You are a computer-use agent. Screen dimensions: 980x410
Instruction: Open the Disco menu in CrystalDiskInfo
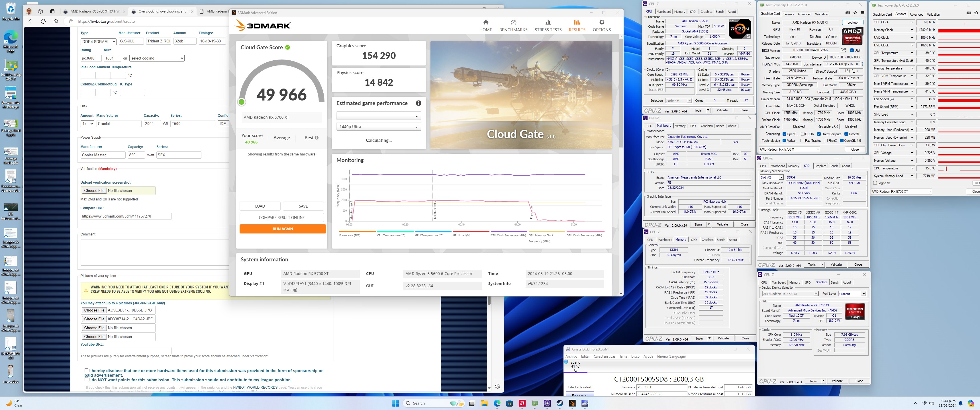[635, 356]
